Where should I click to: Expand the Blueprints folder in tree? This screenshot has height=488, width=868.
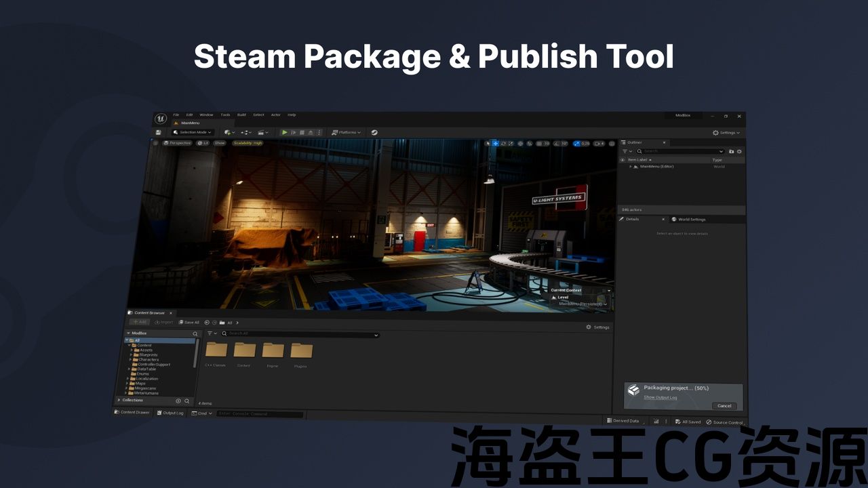click(x=131, y=354)
